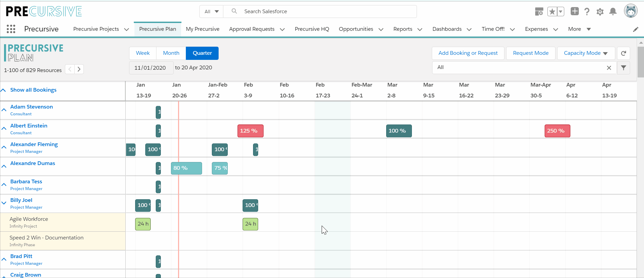The height and width of the screenshot is (278, 644).
Task: Toggle Alexandre Dumas row chevron
Action: coord(4,166)
